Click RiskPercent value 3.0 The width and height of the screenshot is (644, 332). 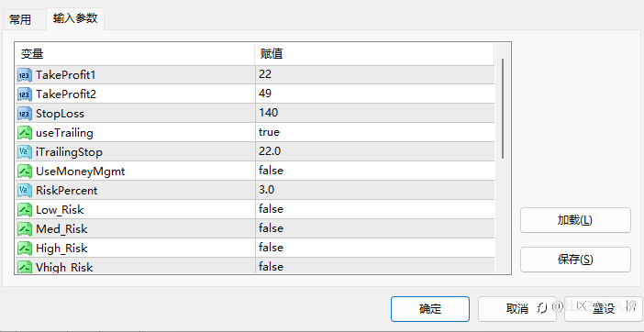click(267, 190)
